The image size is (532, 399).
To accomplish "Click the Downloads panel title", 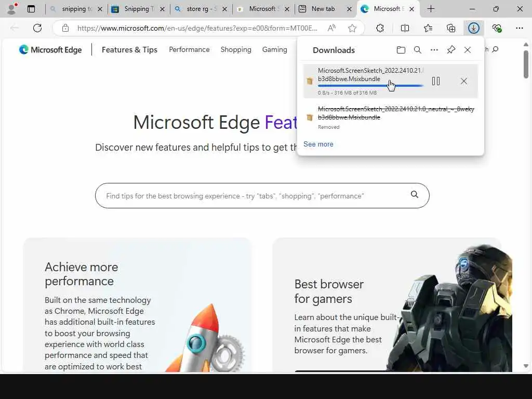I will tap(334, 50).
